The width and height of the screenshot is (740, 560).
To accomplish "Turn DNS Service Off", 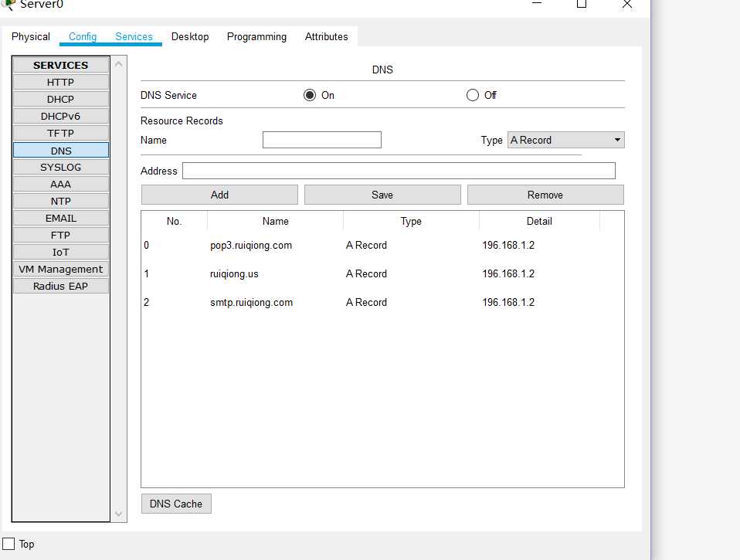I will (473, 95).
